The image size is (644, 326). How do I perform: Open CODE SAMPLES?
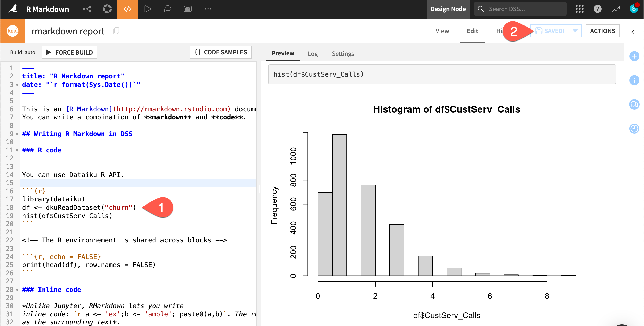pos(221,52)
